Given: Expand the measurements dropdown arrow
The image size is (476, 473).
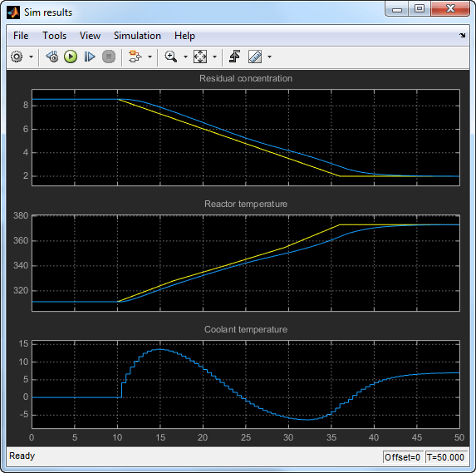Looking at the screenshot, I should pos(269,57).
